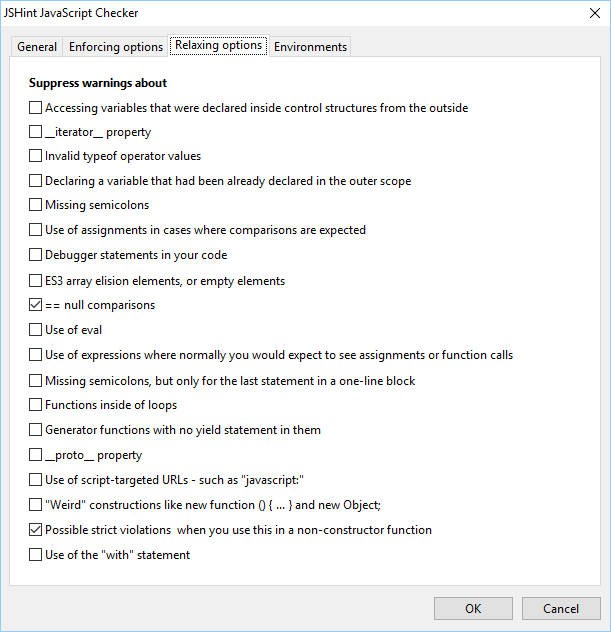The height and width of the screenshot is (632, 611).
Task: Toggle the Use of eval checkbox
Action: click(x=36, y=330)
